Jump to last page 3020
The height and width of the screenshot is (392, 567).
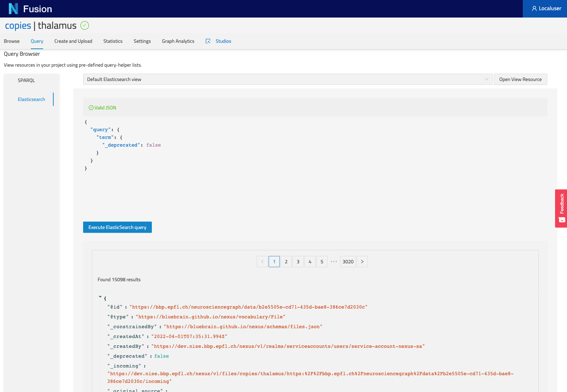click(348, 262)
